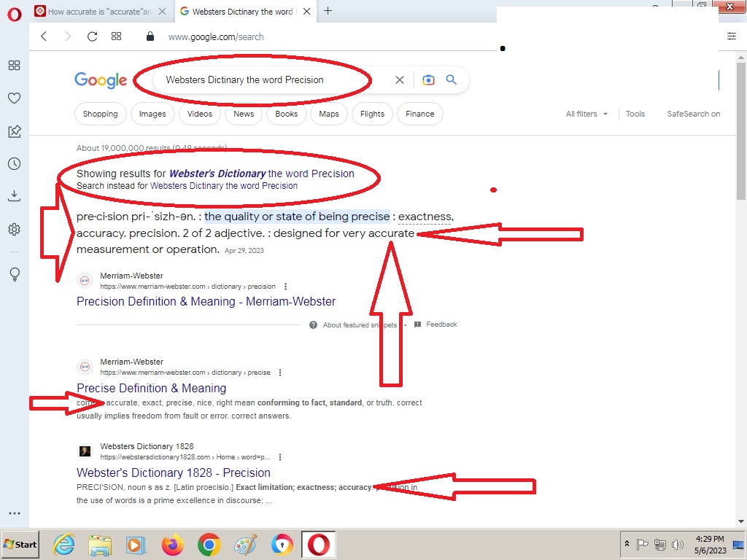Open Google Chrome from the taskbar

point(209,545)
